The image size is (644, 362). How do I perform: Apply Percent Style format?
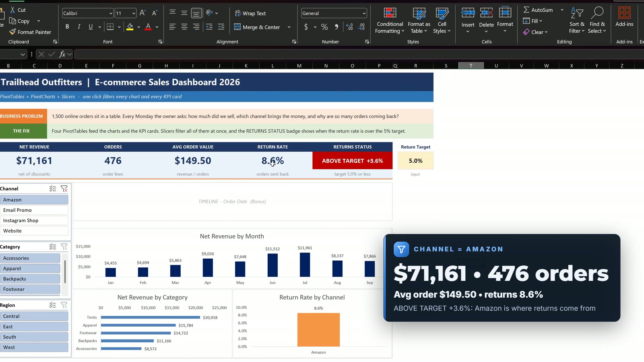click(324, 27)
